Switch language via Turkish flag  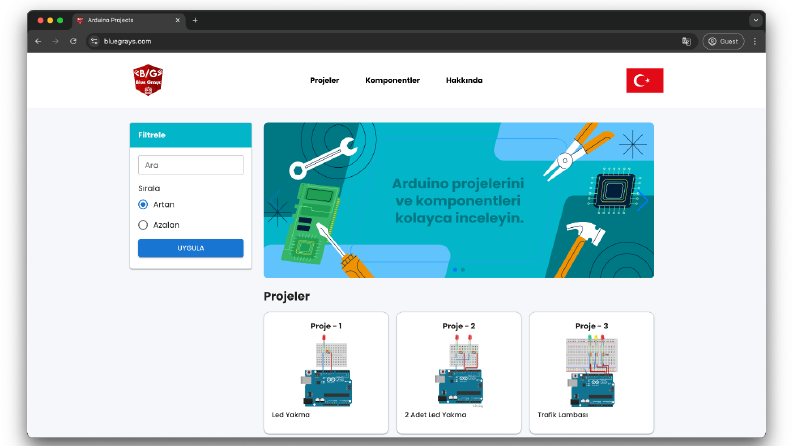(644, 80)
